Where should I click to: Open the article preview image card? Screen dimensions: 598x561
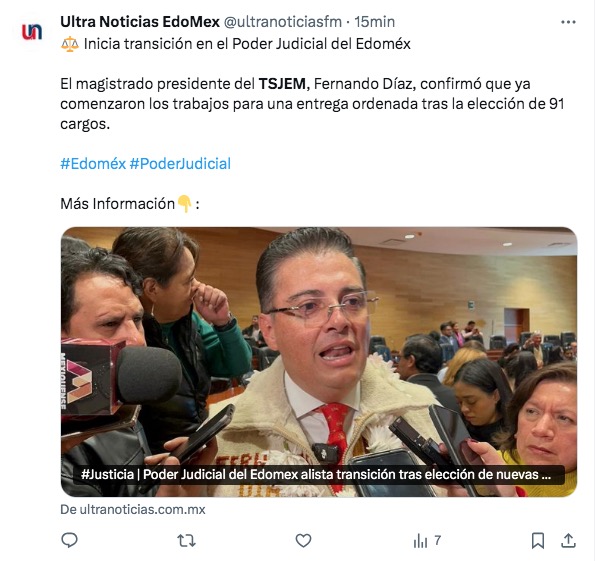[x=319, y=362]
